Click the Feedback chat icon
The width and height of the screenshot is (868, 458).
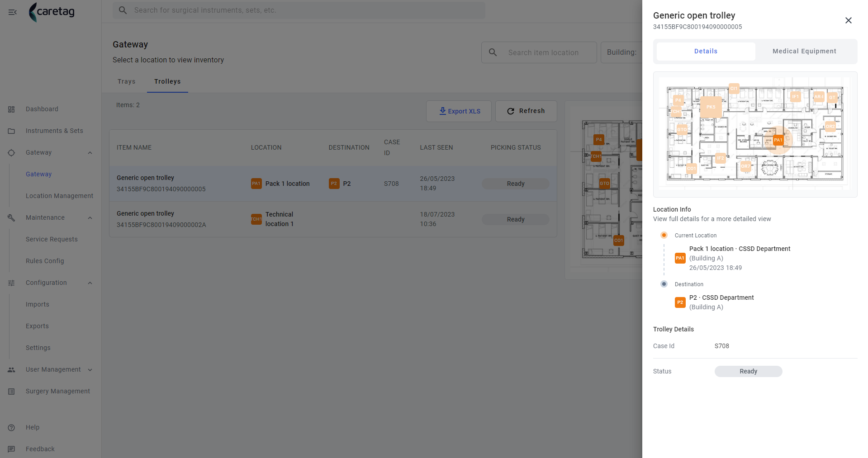point(12,449)
